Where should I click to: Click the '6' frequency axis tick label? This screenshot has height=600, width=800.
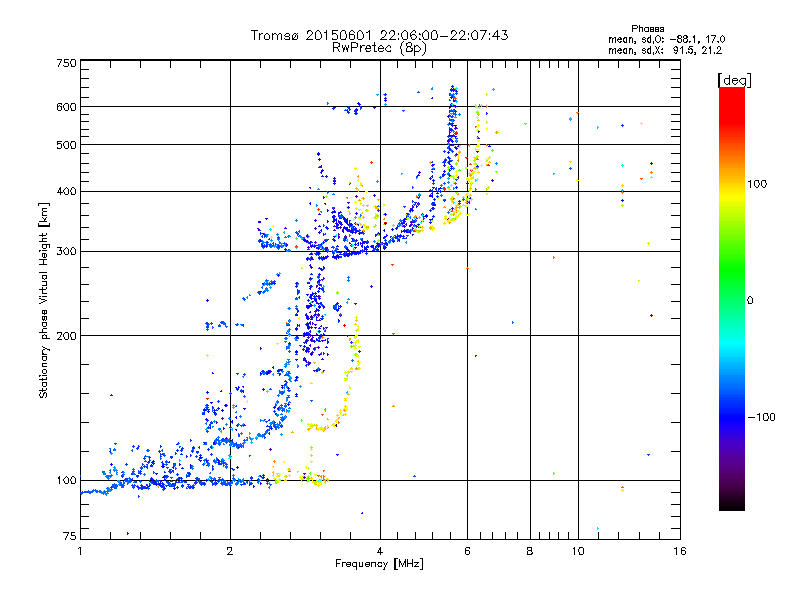[x=467, y=551]
